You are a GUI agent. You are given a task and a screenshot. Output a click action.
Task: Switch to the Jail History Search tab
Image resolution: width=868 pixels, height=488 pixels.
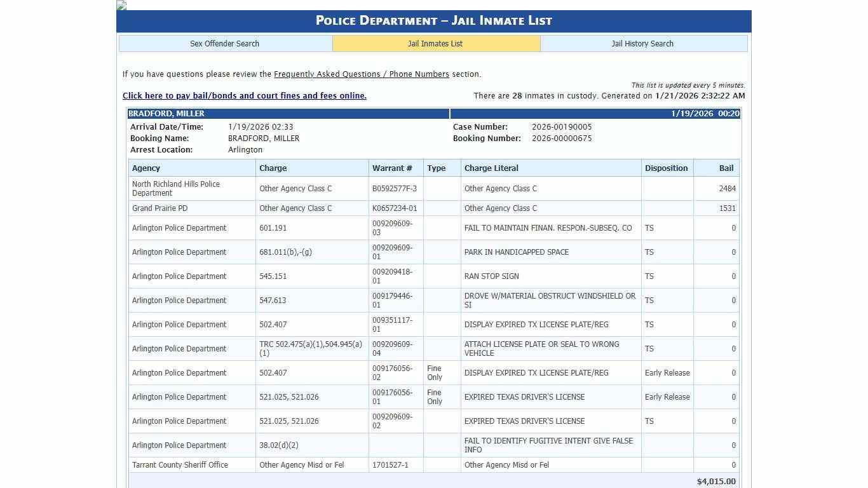click(642, 44)
